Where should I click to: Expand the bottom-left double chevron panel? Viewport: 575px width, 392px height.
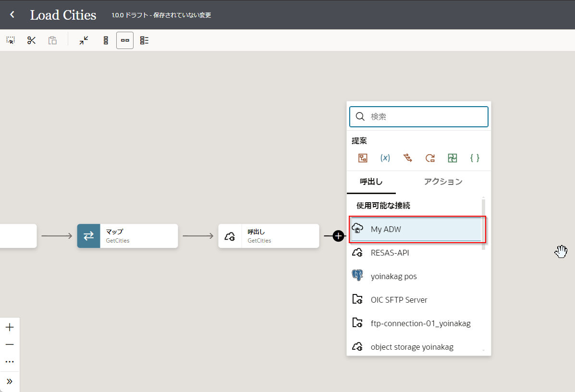[10, 381]
